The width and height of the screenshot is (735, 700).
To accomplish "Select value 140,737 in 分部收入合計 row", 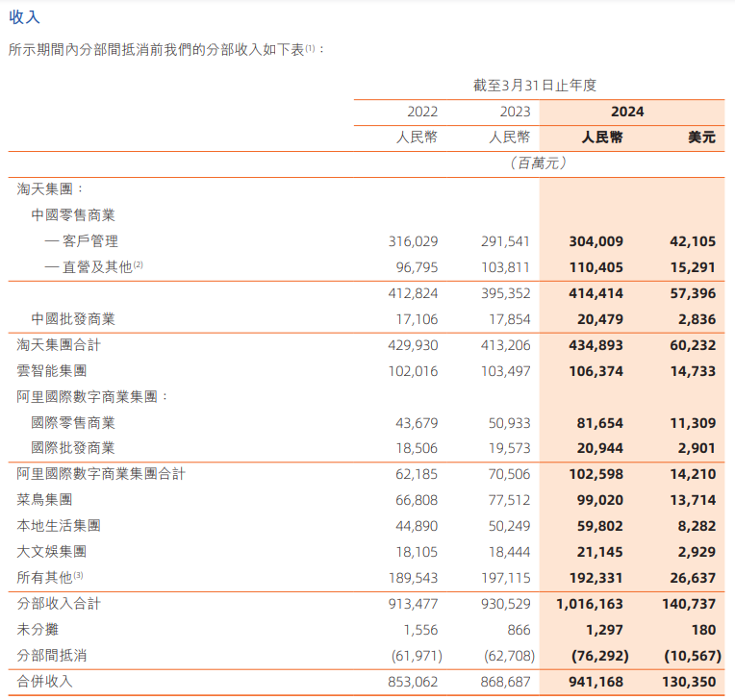I will pyautogui.click(x=689, y=604).
